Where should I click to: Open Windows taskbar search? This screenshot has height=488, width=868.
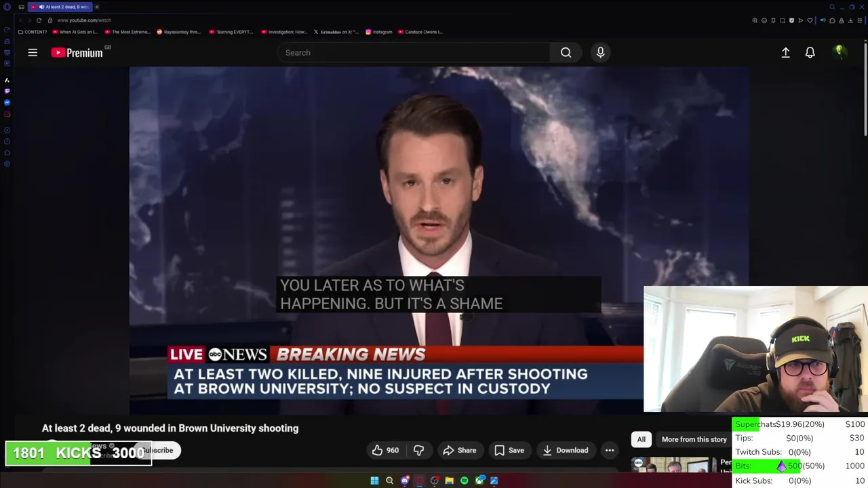coord(389,481)
